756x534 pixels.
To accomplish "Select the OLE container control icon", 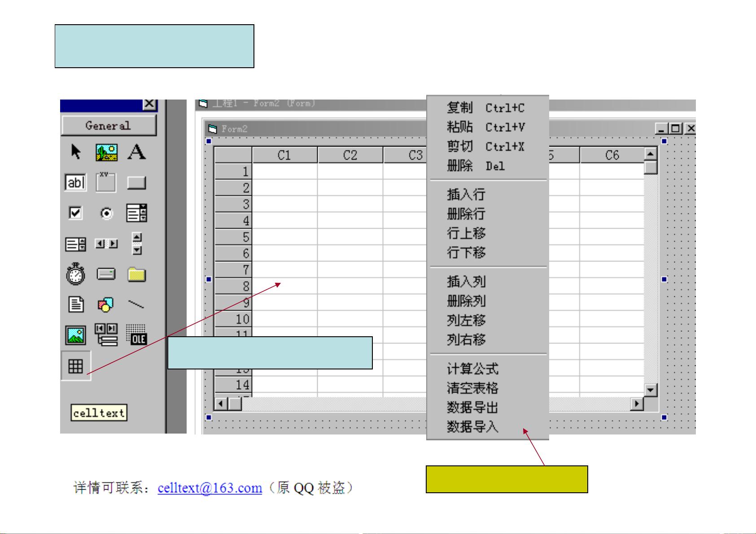I will point(136,334).
